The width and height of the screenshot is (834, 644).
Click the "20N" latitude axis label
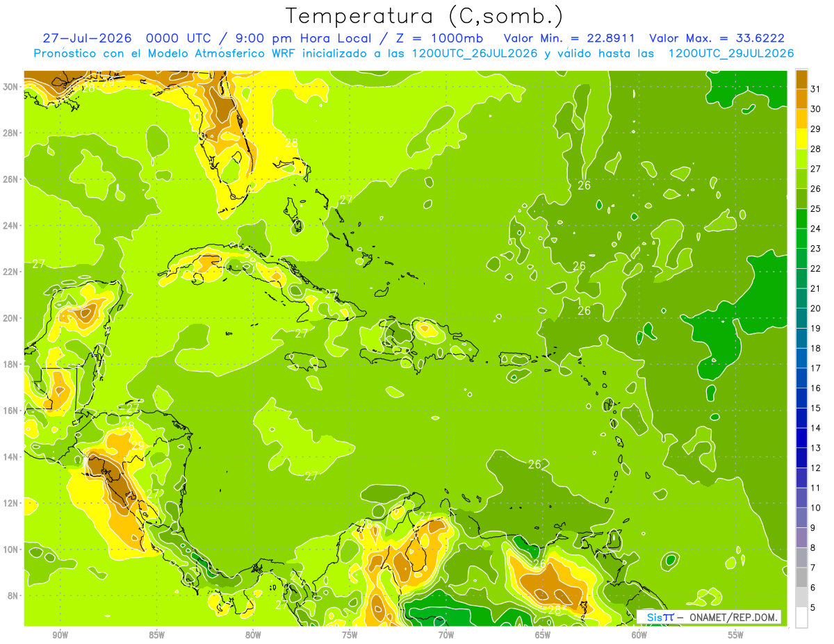pos(10,318)
